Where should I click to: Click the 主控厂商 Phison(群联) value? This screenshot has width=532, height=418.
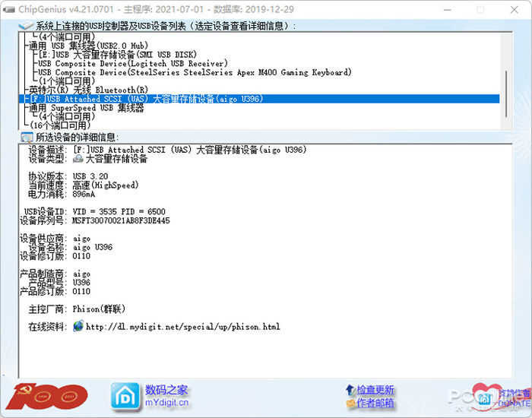(99, 309)
